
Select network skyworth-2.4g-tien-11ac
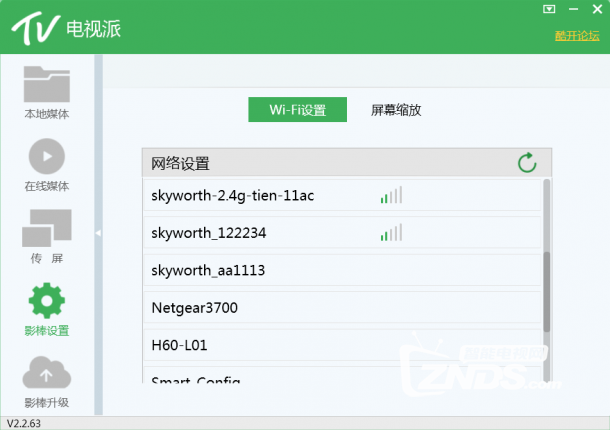(342, 195)
